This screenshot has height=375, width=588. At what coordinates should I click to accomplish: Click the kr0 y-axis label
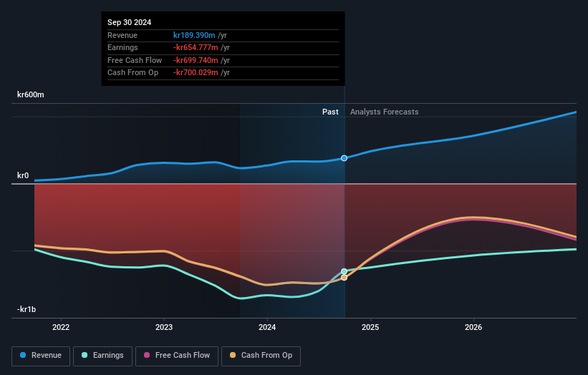[23, 175]
